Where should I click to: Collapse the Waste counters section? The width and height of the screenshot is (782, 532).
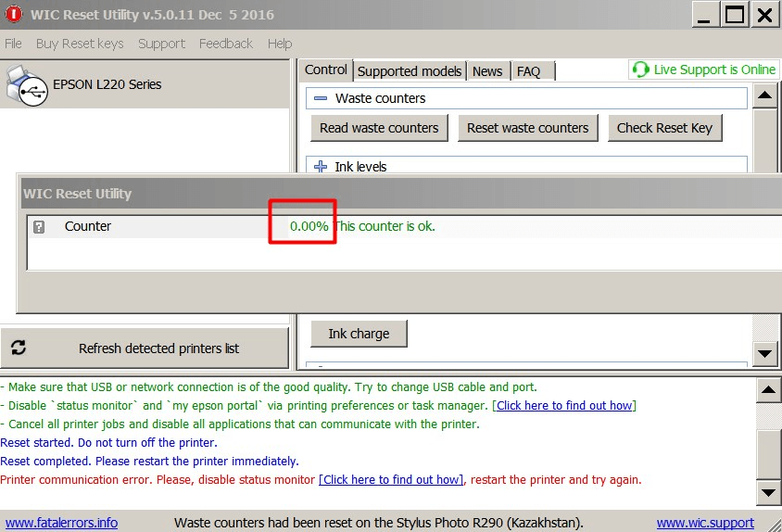point(321,98)
